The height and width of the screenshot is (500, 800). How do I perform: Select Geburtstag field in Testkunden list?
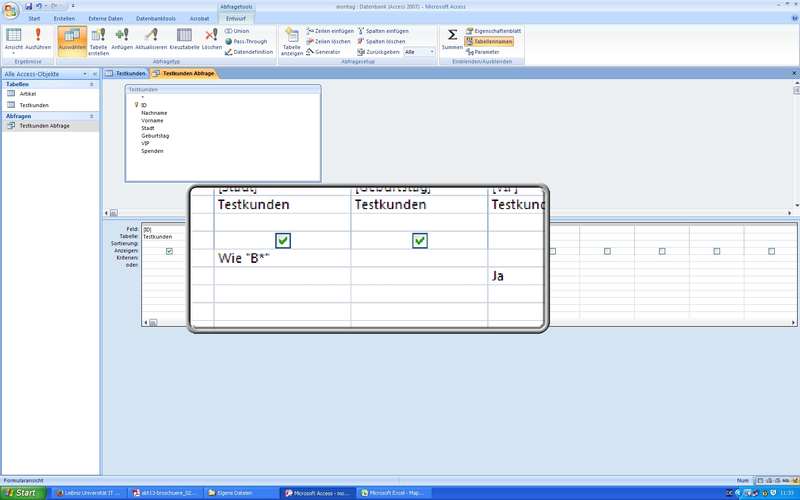click(155, 136)
